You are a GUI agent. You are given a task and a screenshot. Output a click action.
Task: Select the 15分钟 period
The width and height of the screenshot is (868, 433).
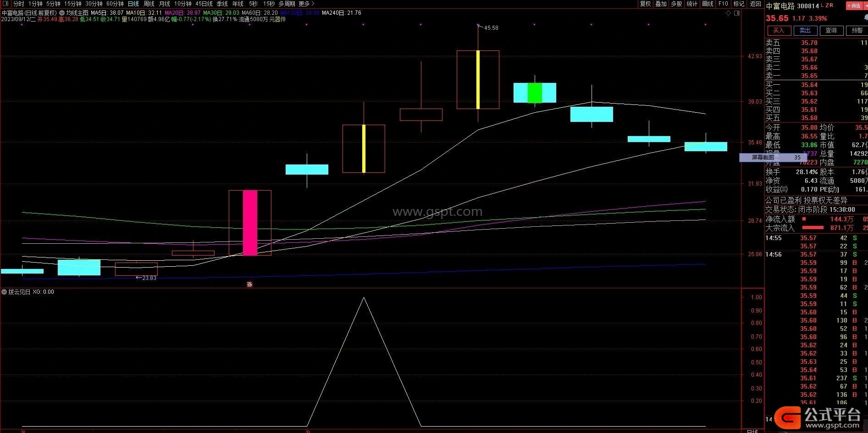(x=72, y=4)
